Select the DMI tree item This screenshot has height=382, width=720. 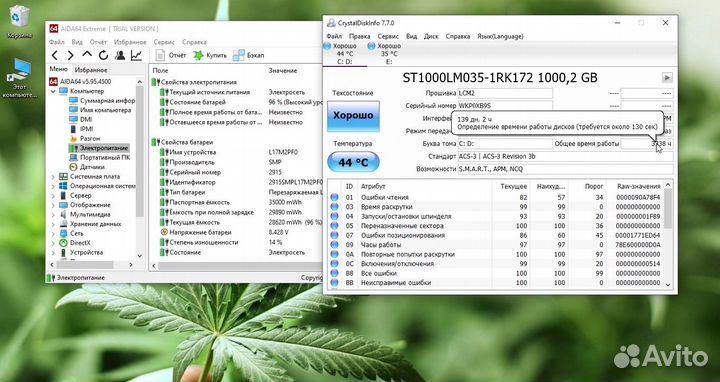[x=81, y=119]
